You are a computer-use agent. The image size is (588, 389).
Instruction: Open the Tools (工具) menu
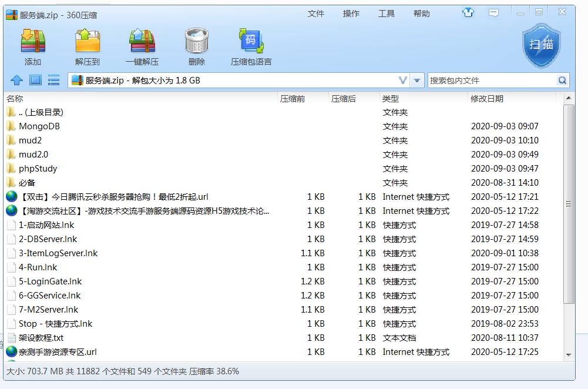386,14
